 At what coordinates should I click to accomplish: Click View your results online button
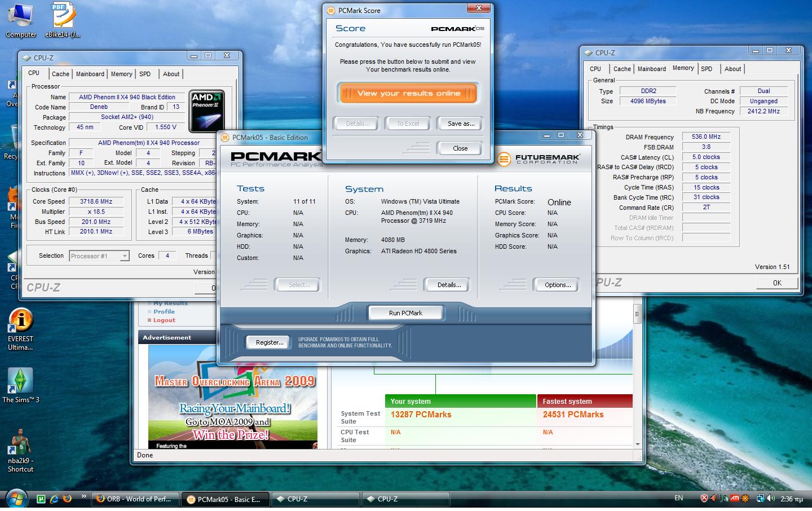tap(408, 93)
